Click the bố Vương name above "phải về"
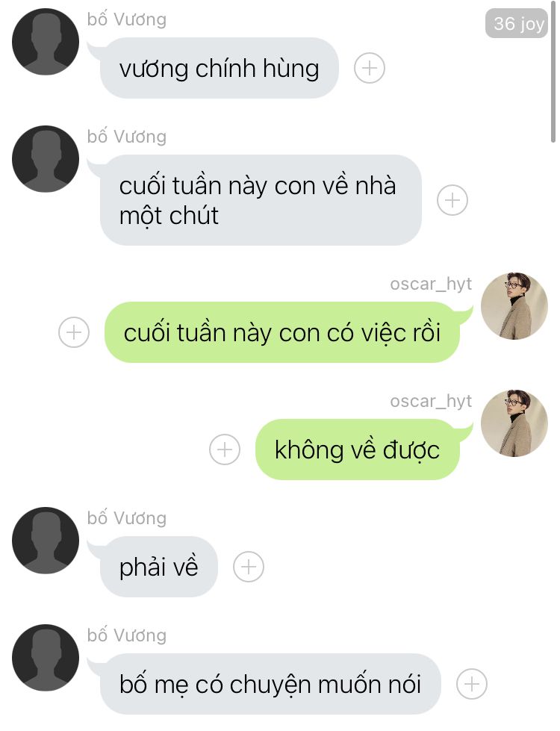This screenshot has width=560, height=731. [x=127, y=517]
